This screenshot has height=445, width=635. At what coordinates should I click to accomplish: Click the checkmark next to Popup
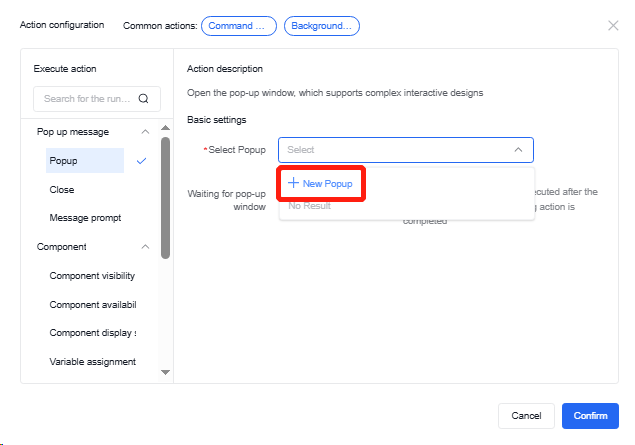(142, 160)
